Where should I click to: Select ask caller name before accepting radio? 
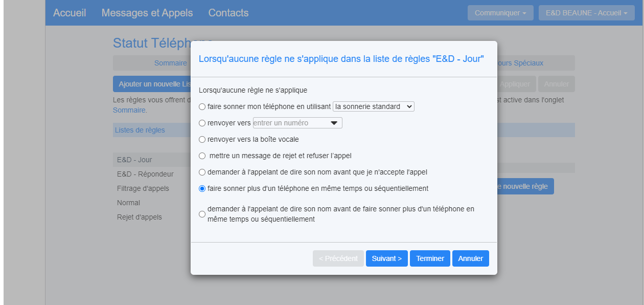pos(202,172)
